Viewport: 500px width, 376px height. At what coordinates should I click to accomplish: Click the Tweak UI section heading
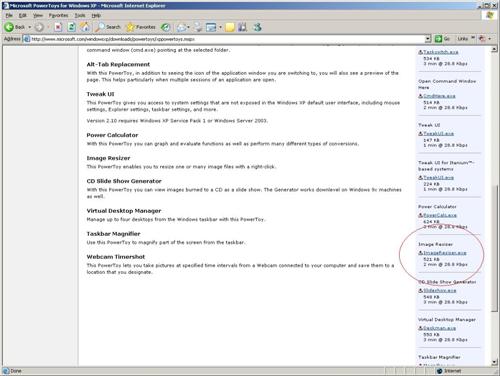100,94
